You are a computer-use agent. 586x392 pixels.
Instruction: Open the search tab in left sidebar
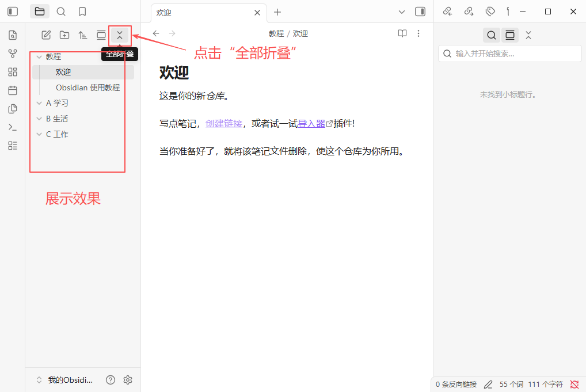point(61,12)
